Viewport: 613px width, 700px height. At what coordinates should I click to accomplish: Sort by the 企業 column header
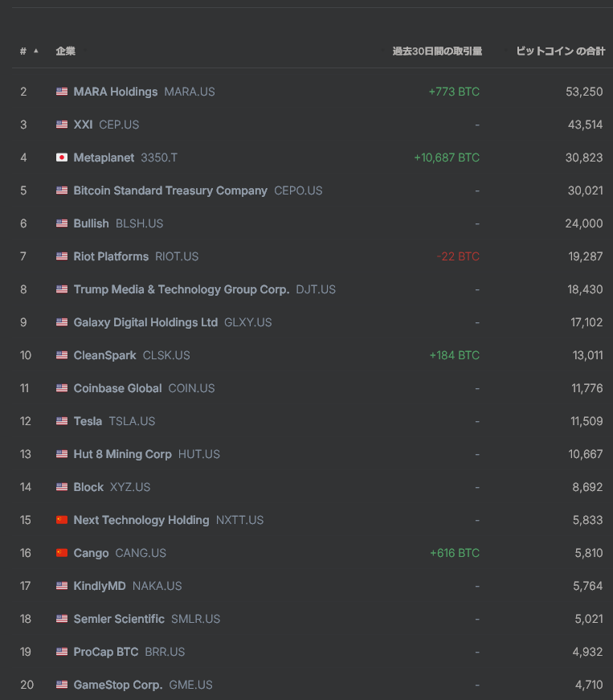[66, 51]
